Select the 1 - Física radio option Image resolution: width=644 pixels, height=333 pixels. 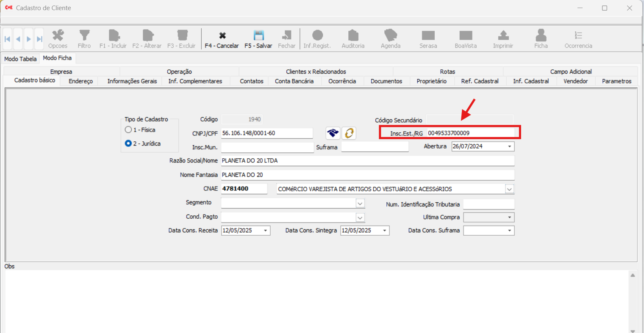coord(128,130)
